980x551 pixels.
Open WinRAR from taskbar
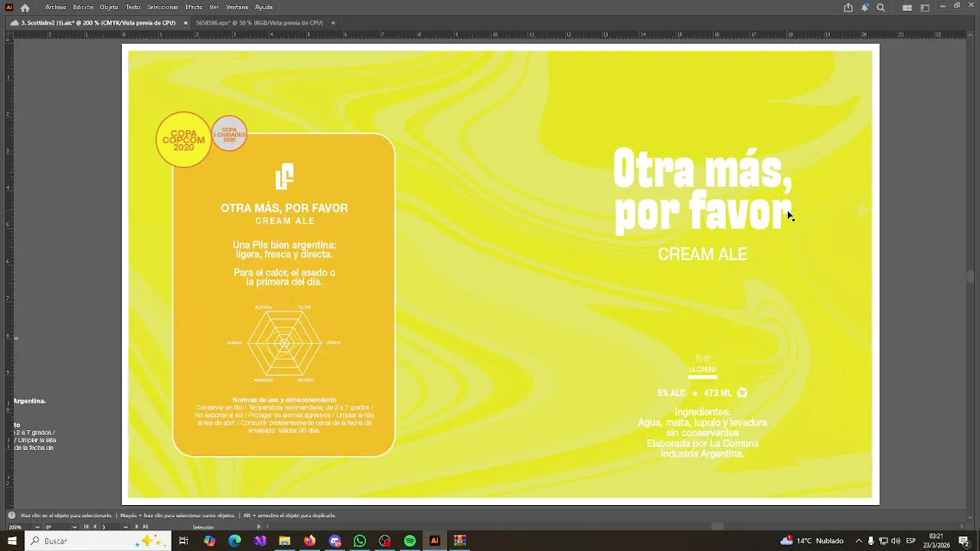(x=459, y=541)
